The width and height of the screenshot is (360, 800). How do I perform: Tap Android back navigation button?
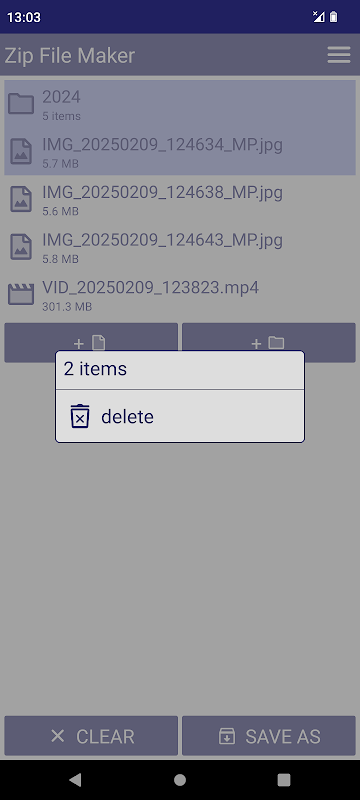(x=75, y=779)
